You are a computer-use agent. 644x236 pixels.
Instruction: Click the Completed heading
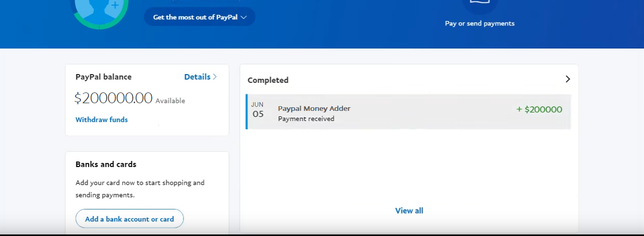[x=268, y=80]
